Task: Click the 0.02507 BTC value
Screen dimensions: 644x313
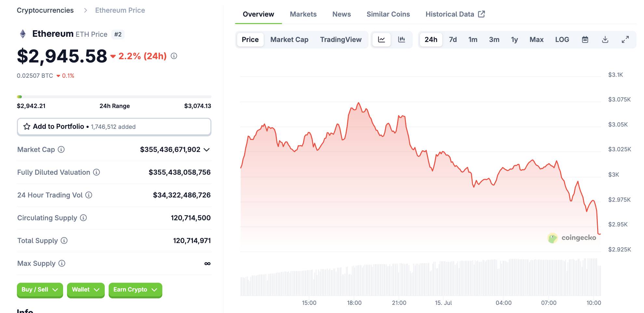Action: tap(35, 75)
